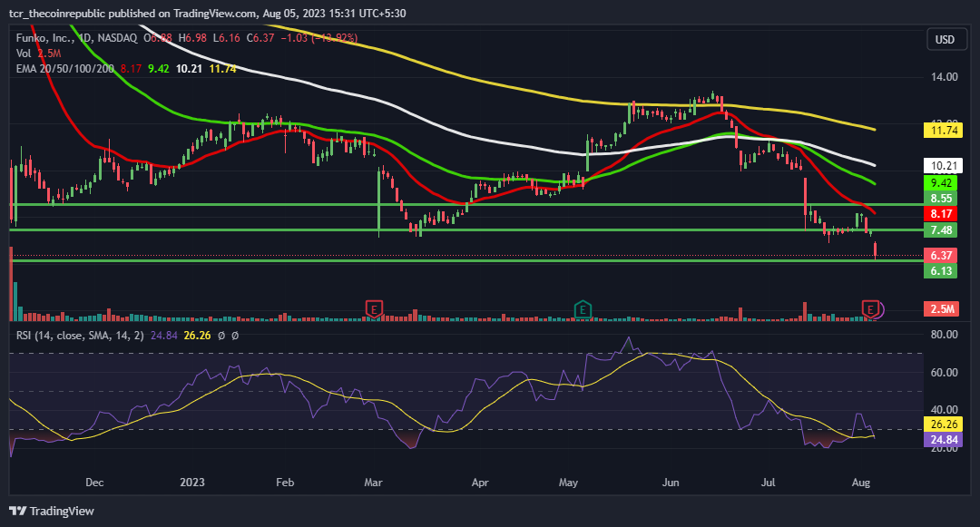Click the 80.00 RSI axis label
The image size is (980, 527).
pyautogui.click(x=944, y=335)
